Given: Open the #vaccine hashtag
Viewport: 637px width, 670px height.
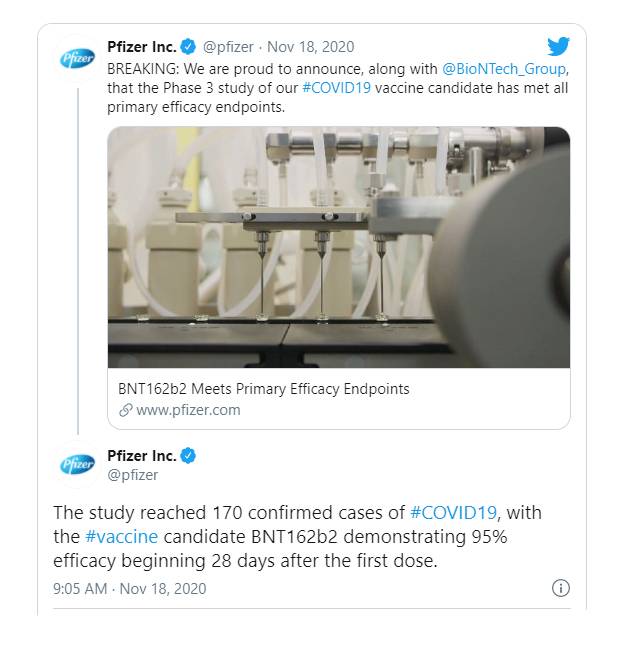Looking at the screenshot, I should tap(115, 537).
